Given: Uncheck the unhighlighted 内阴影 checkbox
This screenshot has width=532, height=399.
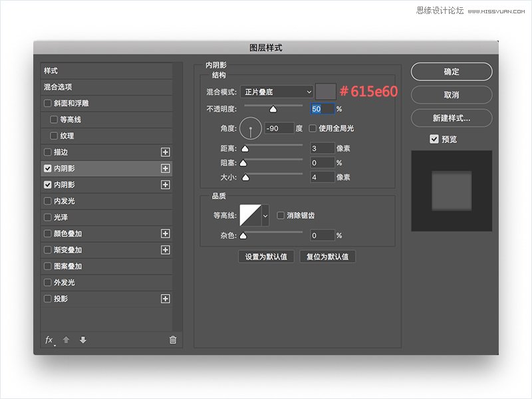Looking at the screenshot, I should pos(47,185).
